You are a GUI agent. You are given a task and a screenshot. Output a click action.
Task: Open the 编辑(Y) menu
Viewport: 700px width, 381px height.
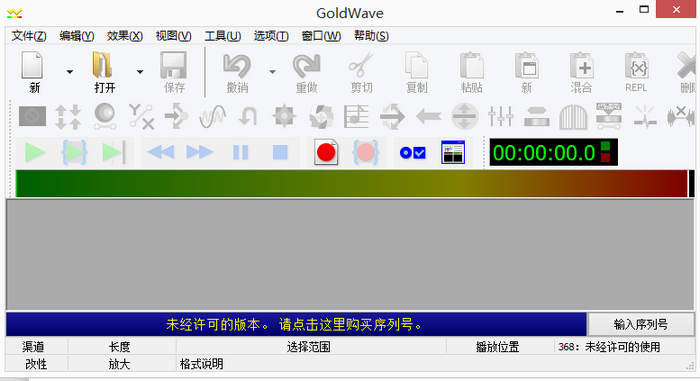pos(76,36)
